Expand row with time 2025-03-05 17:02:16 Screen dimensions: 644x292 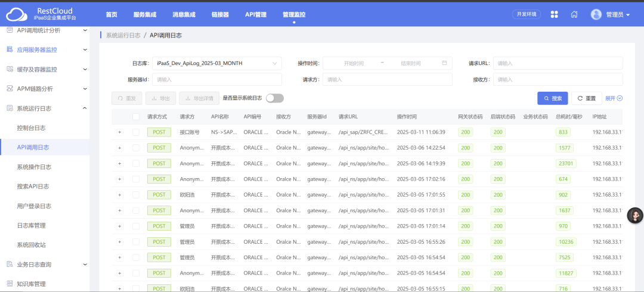(119, 179)
